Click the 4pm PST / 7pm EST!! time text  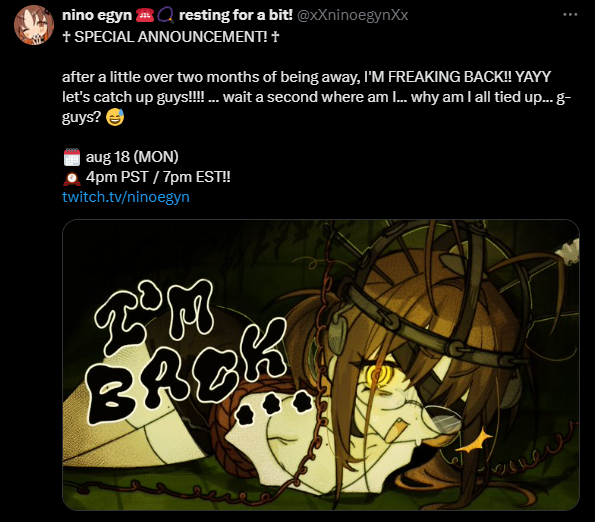pyautogui.click(x=158, y=177)
